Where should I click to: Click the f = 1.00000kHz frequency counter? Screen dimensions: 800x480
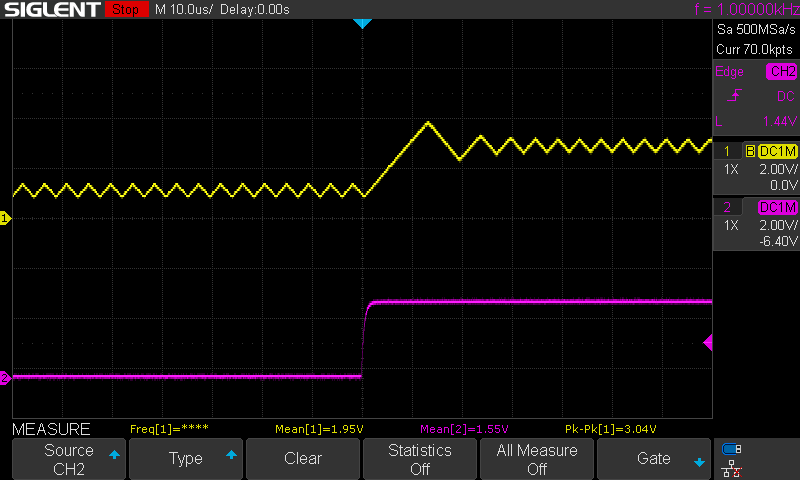coord(747,9)
